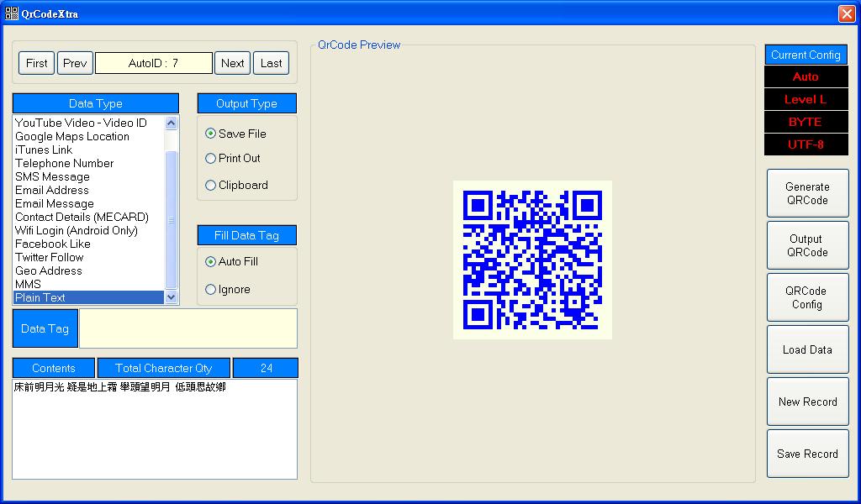Select Clipboard as output type

click(211, 185)
